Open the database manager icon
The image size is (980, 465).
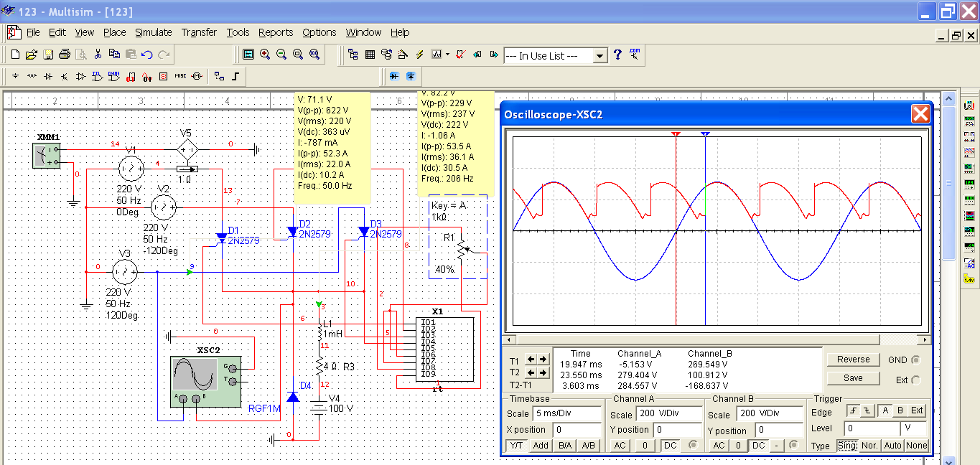[x=387, y=55]
